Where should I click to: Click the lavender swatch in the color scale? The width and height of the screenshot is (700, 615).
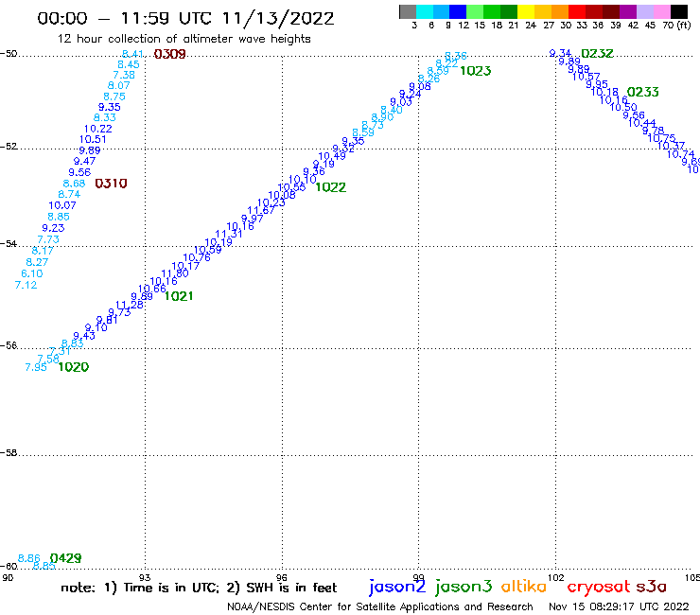point(644,11)
